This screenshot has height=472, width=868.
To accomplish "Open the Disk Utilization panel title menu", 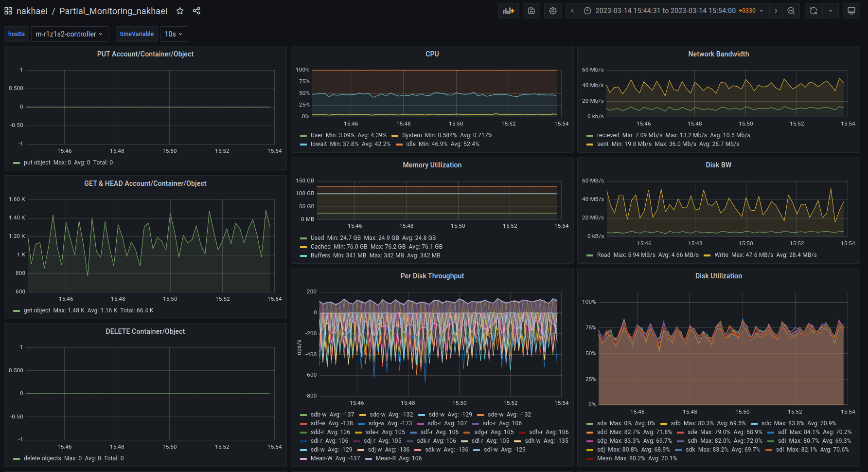I will click(x=718, y=276).
